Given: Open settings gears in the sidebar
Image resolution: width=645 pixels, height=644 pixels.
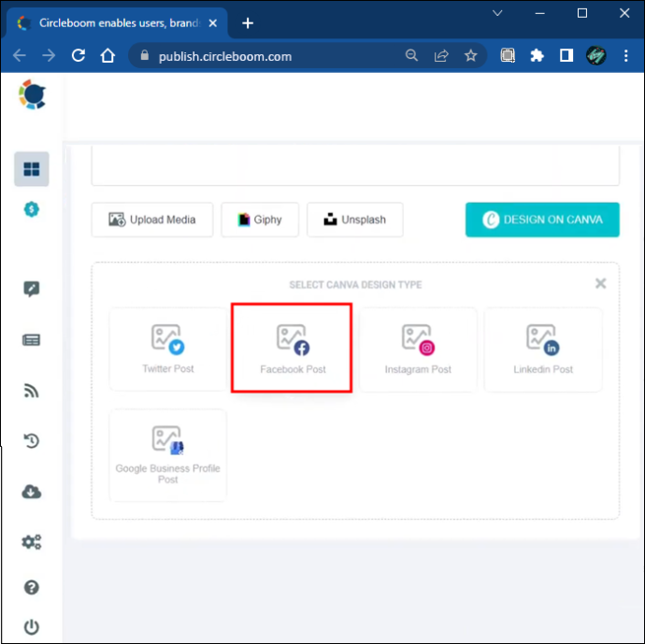Looking at the screenshot, I should 31,542.
